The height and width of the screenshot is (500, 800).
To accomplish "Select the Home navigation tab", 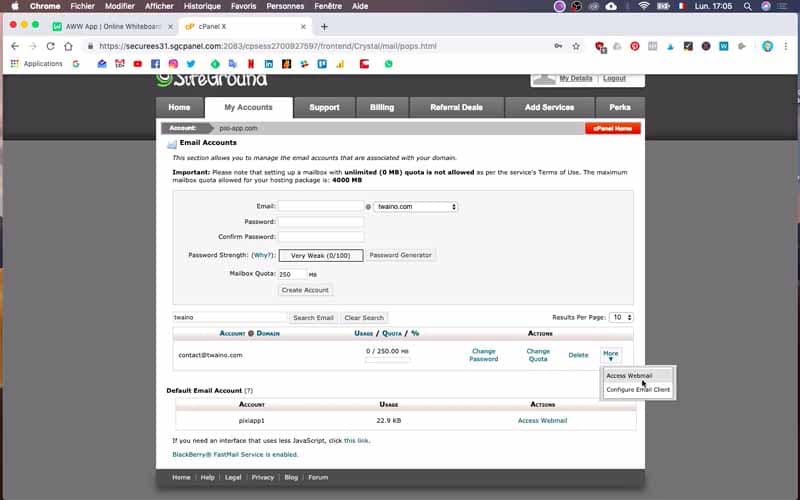I will click(179, 107).
